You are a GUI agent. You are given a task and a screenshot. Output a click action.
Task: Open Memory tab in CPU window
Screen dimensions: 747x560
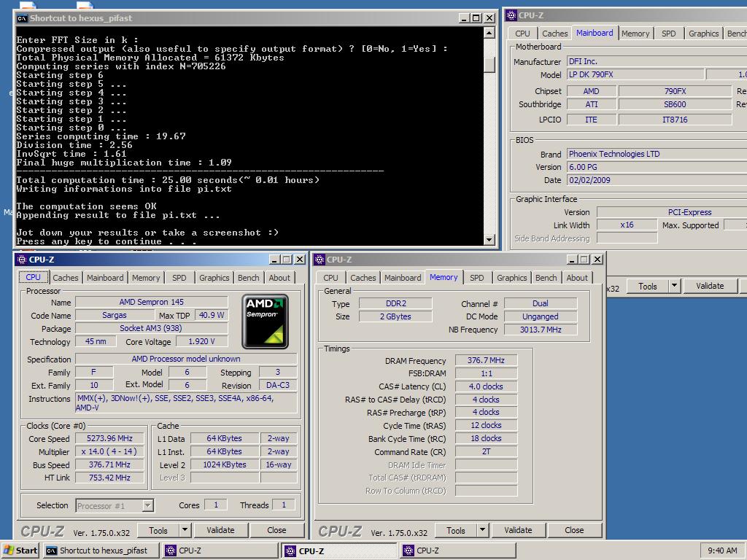point(146,278)
